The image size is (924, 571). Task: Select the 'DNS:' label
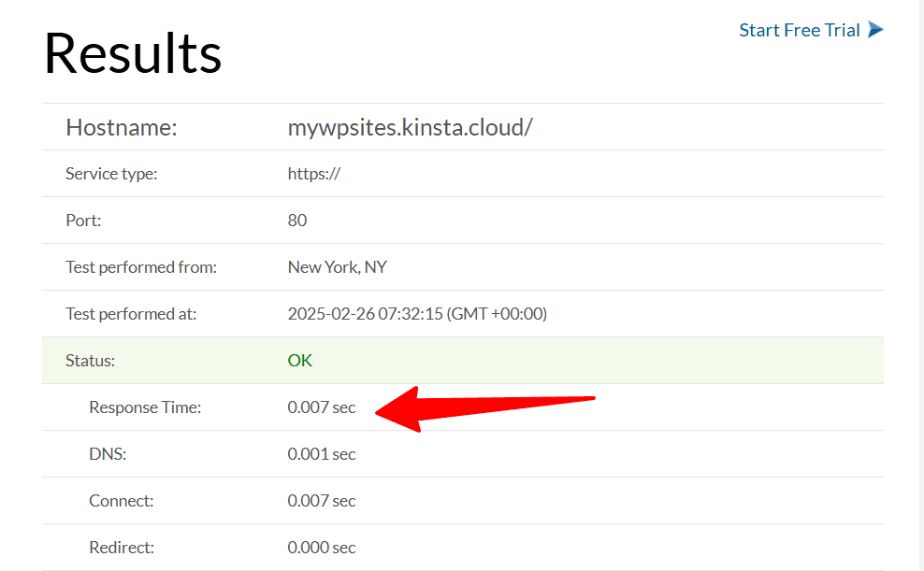(x=108, y=454)
